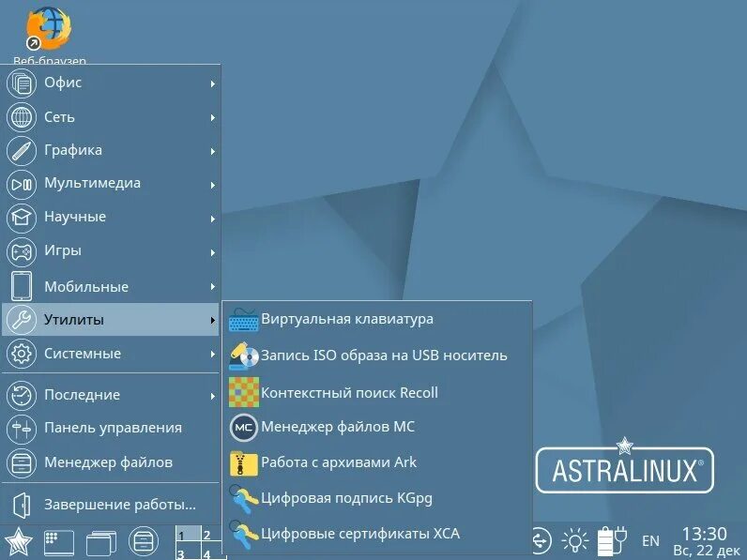Launch Цифровые сертификаты XCA
The image size is (747, 560).
point(377,535)
